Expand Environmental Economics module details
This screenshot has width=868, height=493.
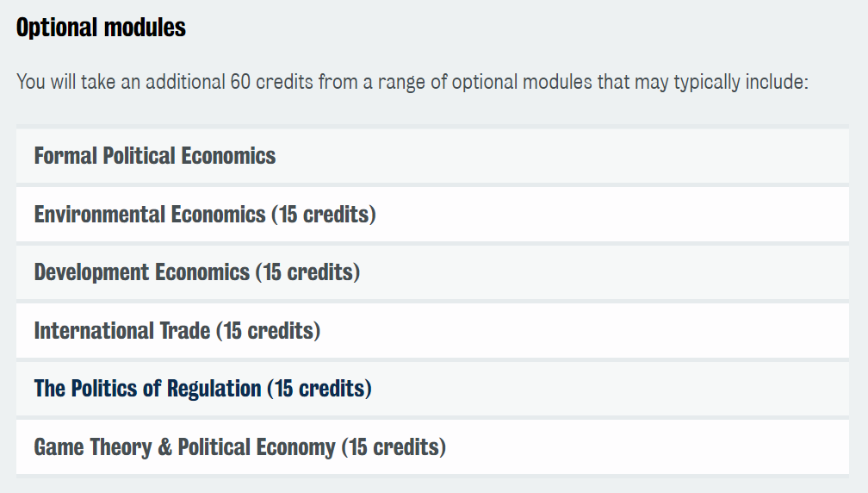tap(432, 215)
